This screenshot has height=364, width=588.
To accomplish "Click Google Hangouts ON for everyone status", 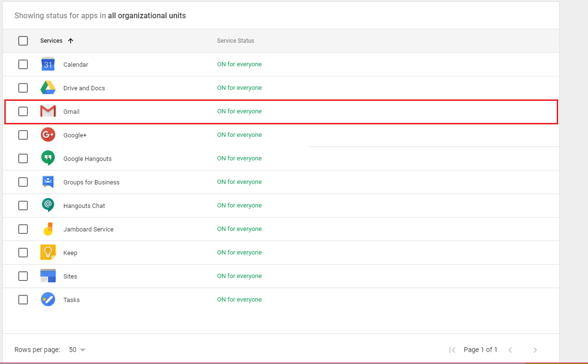I will (239, 158).
